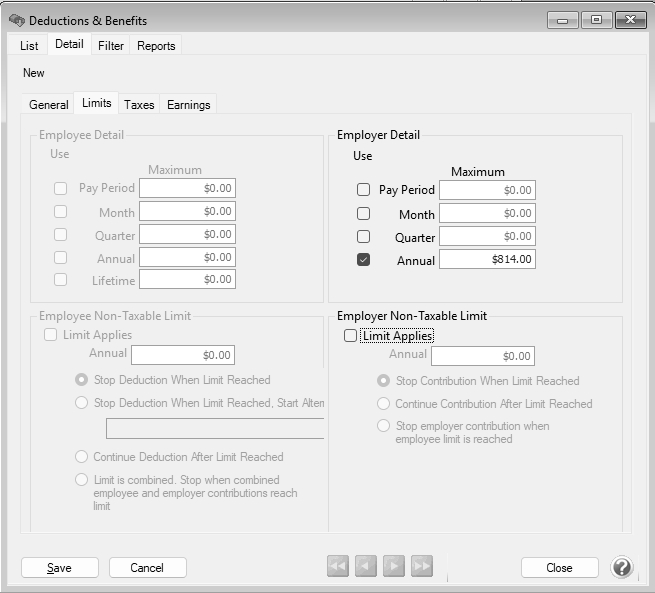Click the help question mark icon
The height and width of the screenshot is (593, 655).
[623, 568]
